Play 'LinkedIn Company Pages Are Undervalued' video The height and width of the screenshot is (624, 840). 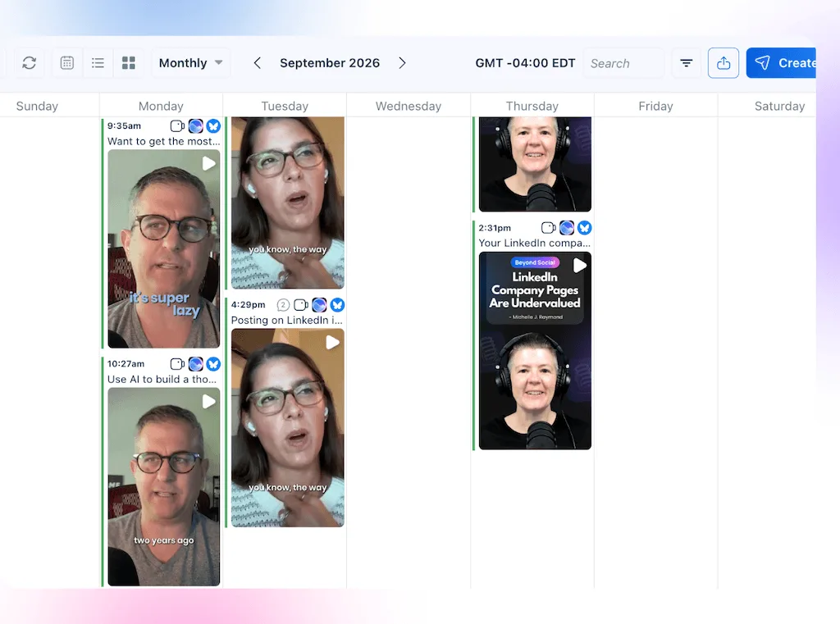coord(535,351)
